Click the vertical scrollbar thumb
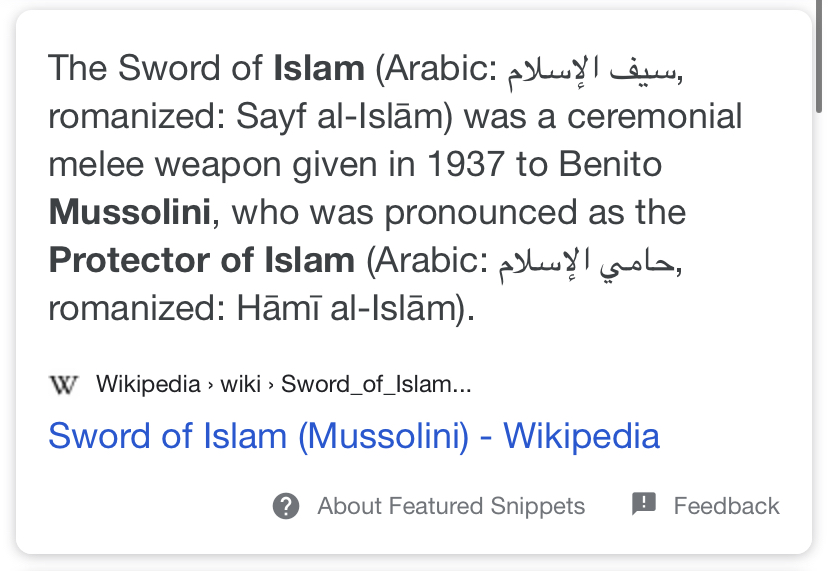This screenshot has width=828, height=571. tap(818, 57)
